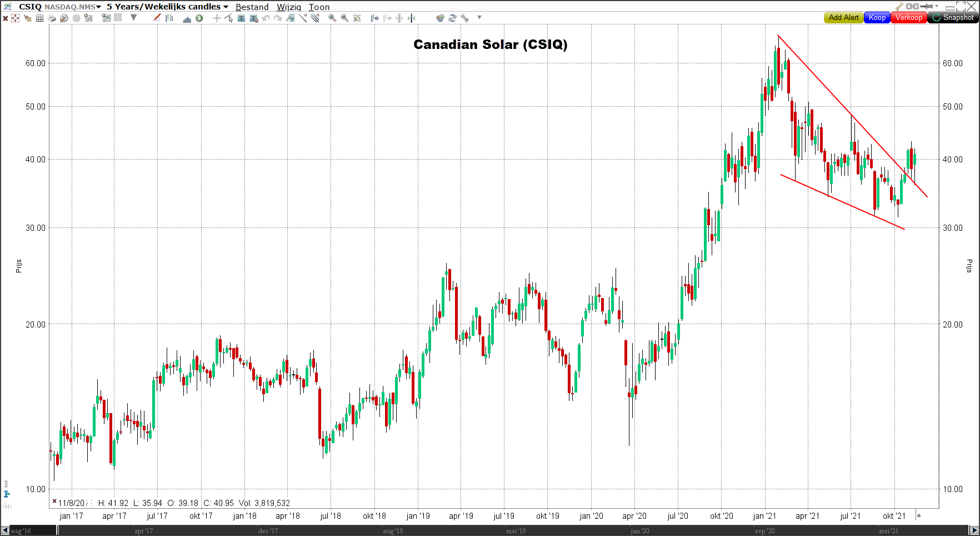Select the trendline drawing tool

pyautogui.click(x=303, y=18)
